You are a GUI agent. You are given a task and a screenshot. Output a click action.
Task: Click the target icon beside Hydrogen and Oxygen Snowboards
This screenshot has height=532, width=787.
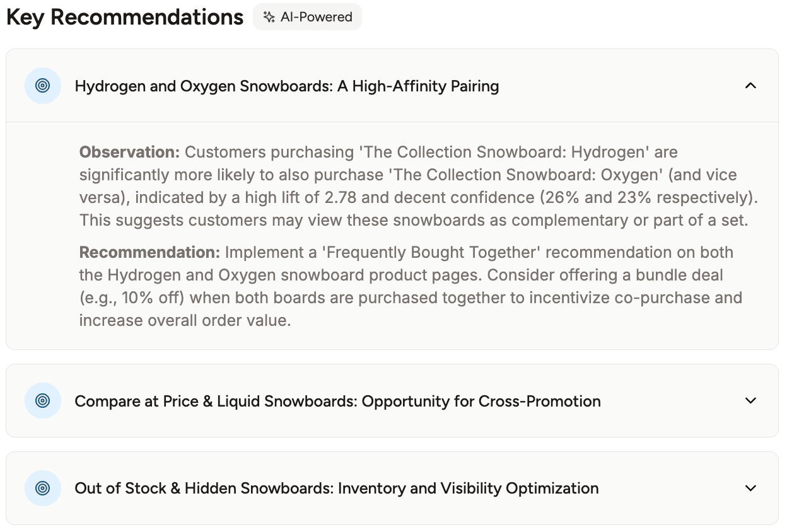coord(43,86)
